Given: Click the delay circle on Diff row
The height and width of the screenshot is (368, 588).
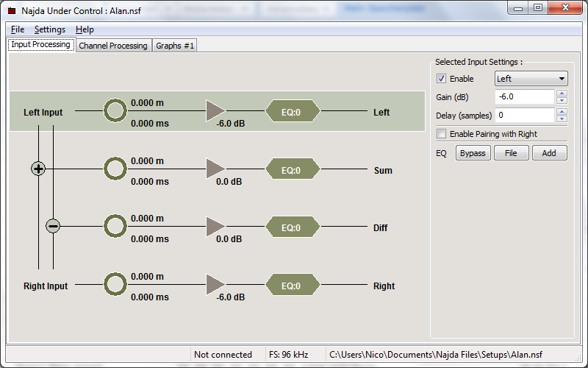Looking at the screenshot, I should [x=115, y=226].
